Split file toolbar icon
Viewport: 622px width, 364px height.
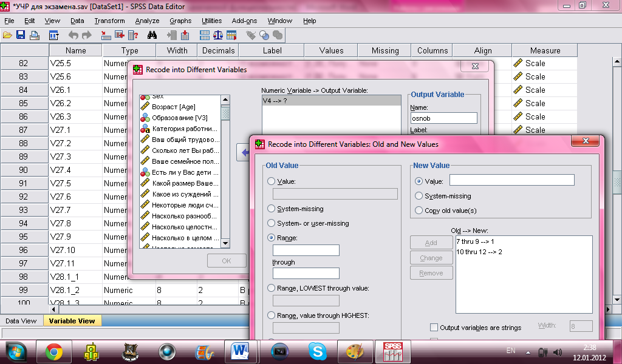(x=205, y=35)
